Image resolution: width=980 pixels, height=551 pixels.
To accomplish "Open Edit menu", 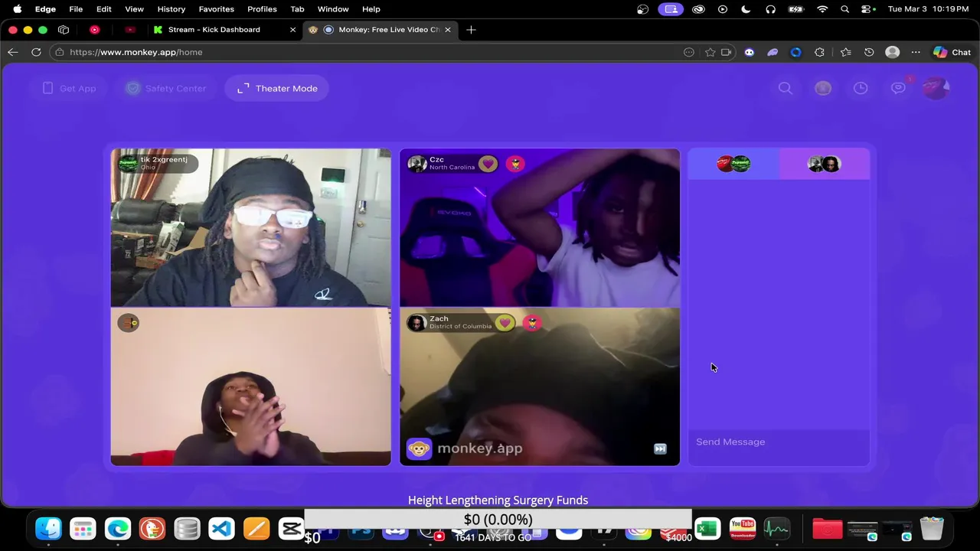I will coord(104,9).
